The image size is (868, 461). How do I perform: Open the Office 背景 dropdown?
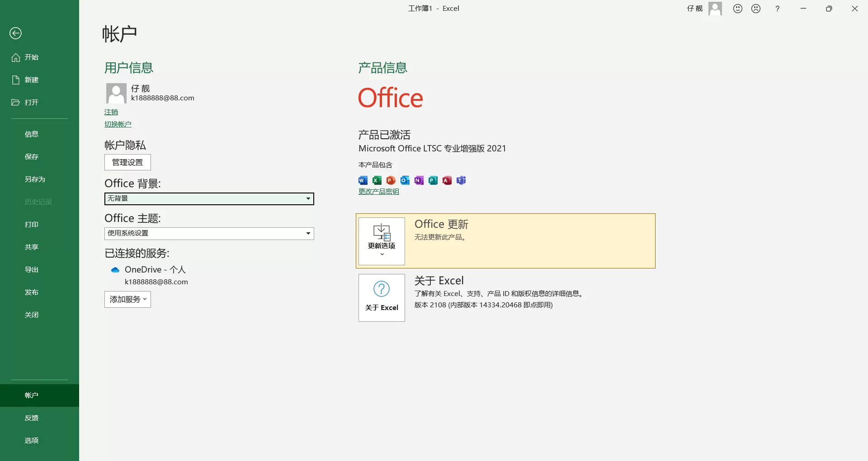click(307, 199)
